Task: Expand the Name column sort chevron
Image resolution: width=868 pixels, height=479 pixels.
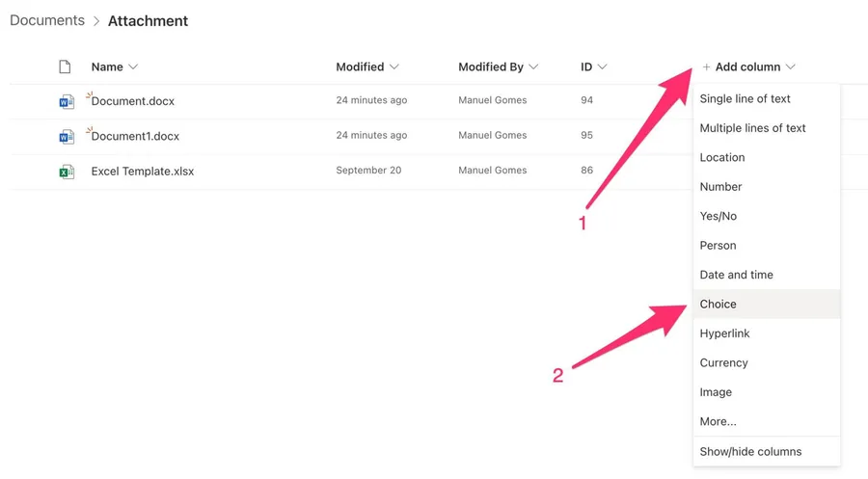Action: pos(133,67)
